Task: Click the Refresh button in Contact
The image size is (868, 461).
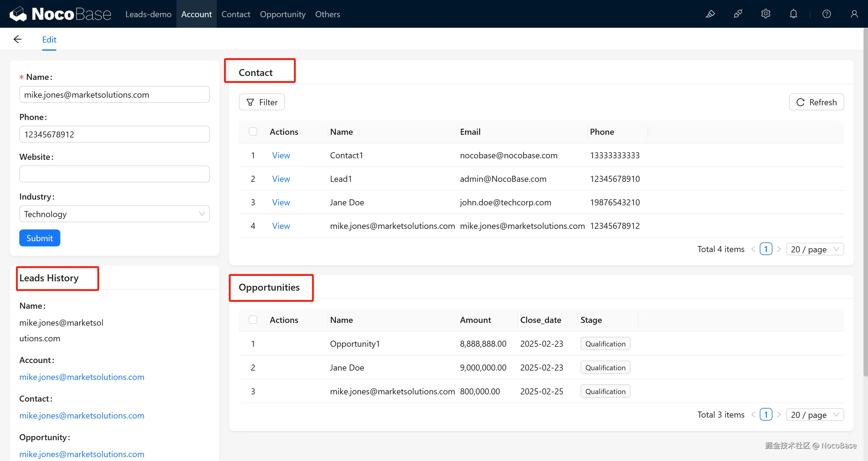Action: [816, 102]
